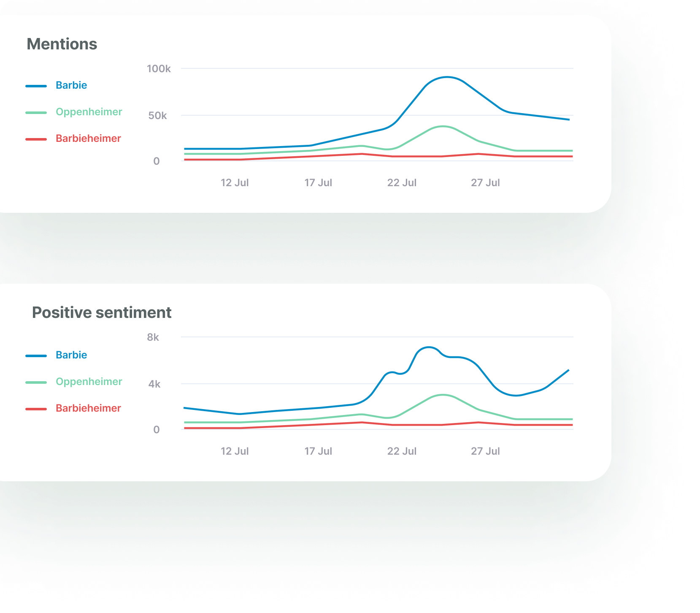700x613 pixels.
Task: Click the Barbie line peak in Positive sentiment chart
Action: click(428, 347)
